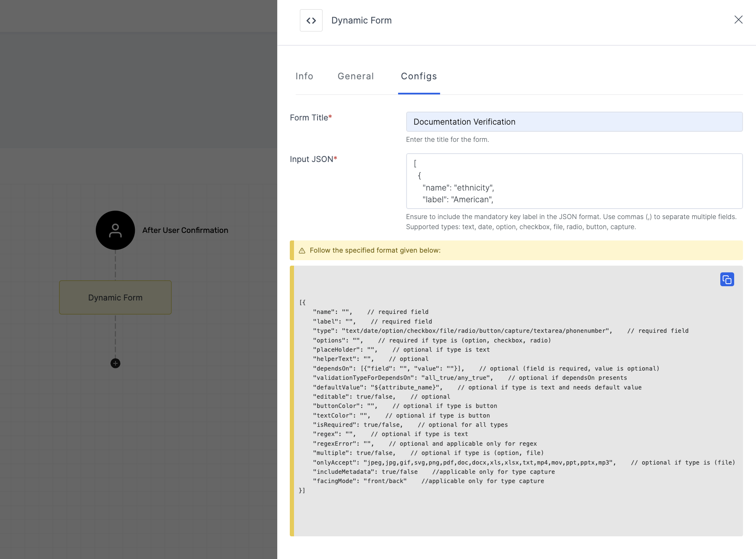Viewport: 756px width, 559px height.
Task: Click the "validationTypeForDependsOn" line
Action: point(470,378)
